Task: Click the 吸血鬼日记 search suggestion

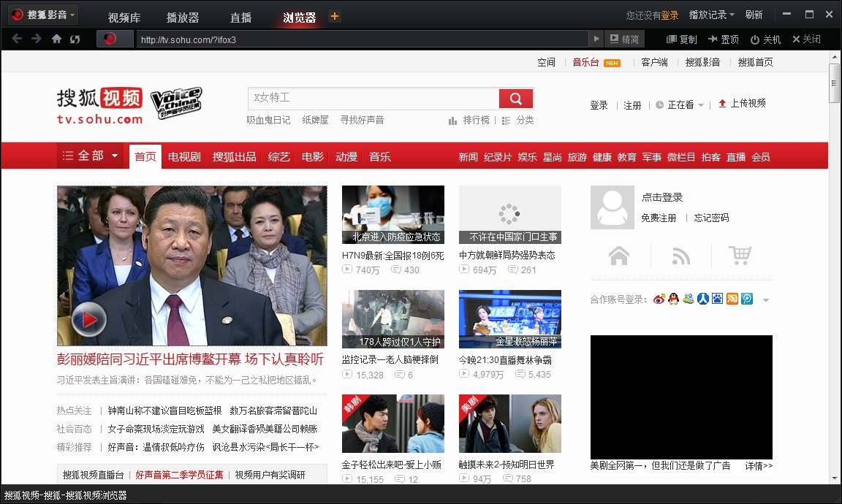Action: (268, 121)
